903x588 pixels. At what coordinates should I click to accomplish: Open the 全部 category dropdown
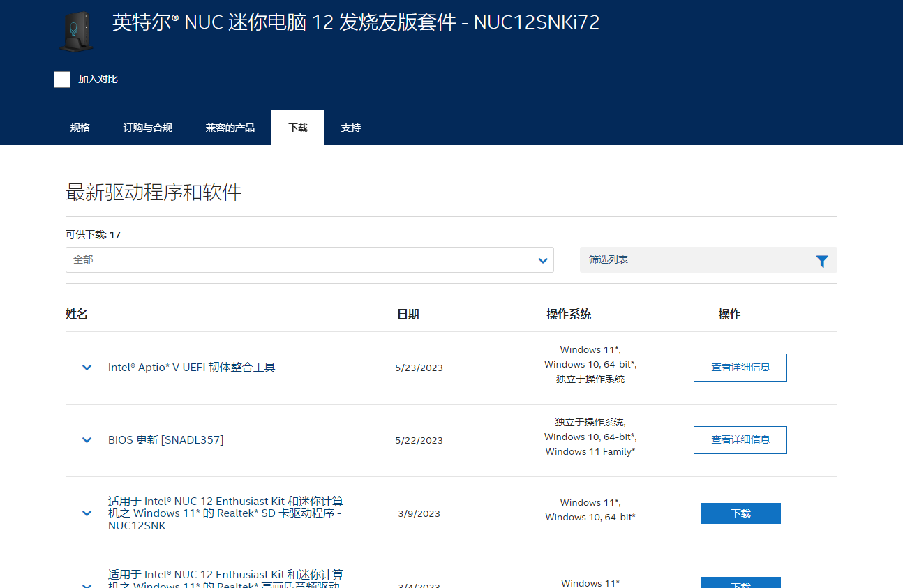[310, 259]
